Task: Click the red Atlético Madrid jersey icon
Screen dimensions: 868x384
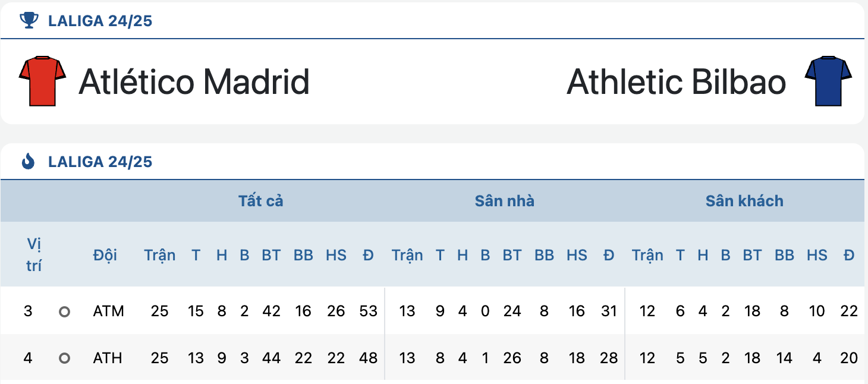Action: (x=42, y=81)
